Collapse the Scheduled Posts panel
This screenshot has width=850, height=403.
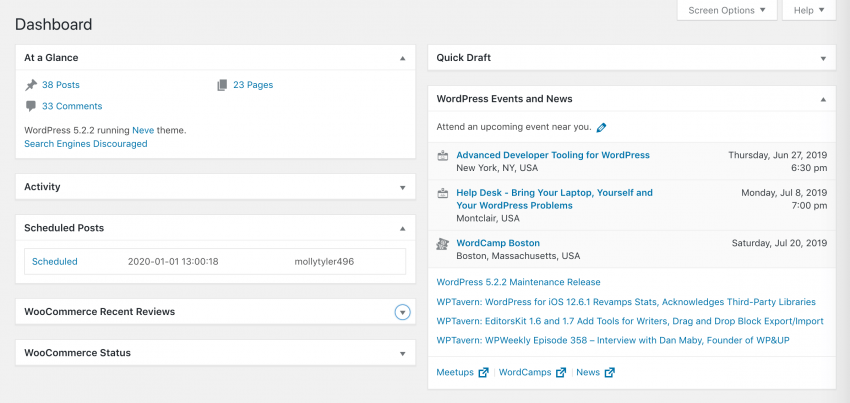[x=402, y=229]
